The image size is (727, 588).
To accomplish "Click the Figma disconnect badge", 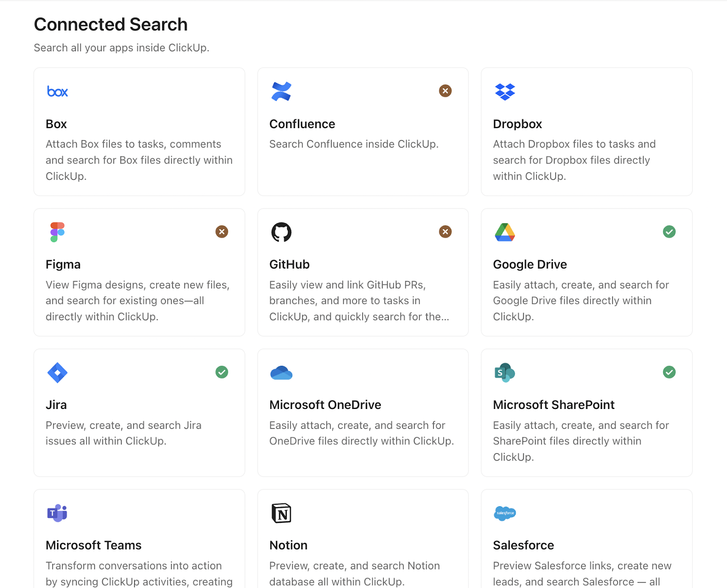I will click(222, 232).
